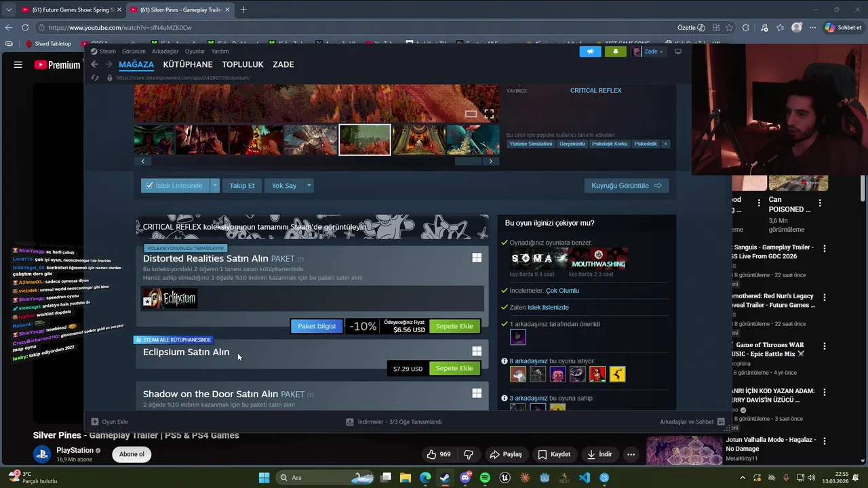Screen dimensions: 868x488
Task: Dislike the Silver Pines video
Action: (468, 454)
